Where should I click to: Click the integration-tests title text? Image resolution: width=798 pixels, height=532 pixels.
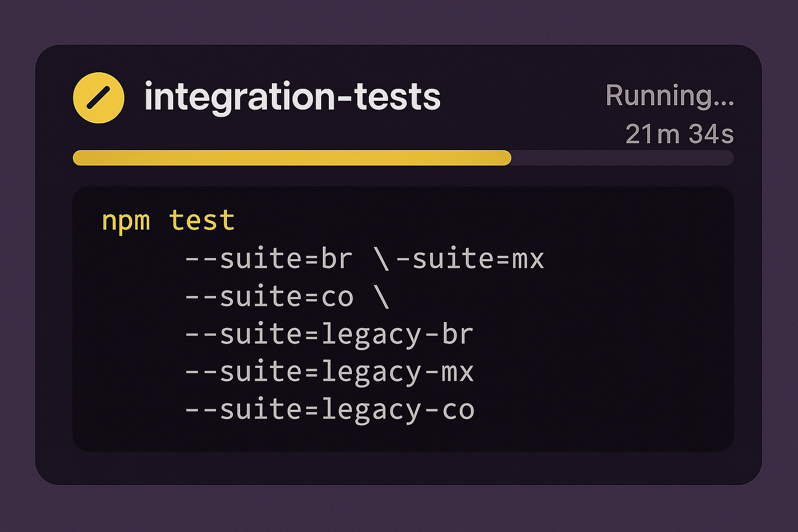pos(292,97)
